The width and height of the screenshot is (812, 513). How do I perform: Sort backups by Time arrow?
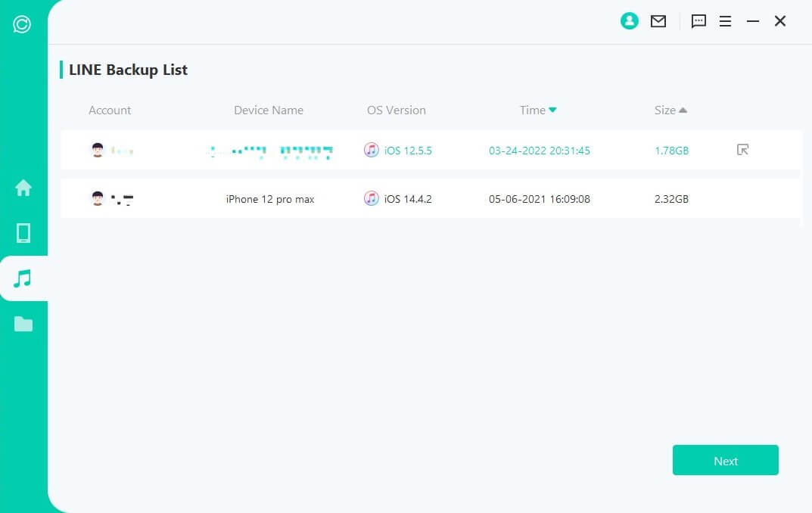tap(552, 110)
